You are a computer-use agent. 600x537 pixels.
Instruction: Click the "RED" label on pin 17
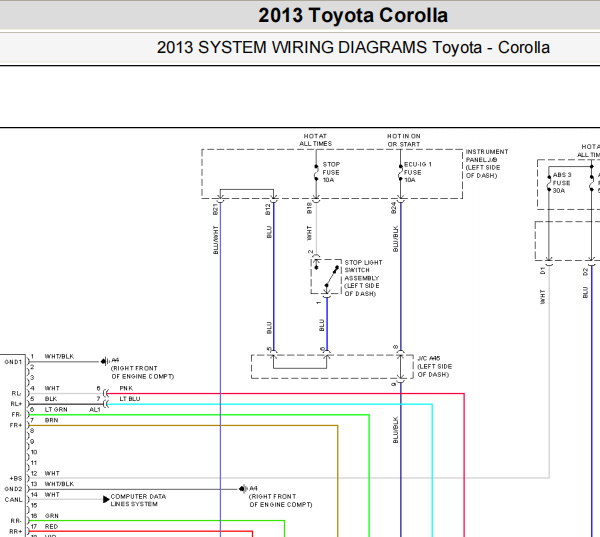(x=51, y=527)
